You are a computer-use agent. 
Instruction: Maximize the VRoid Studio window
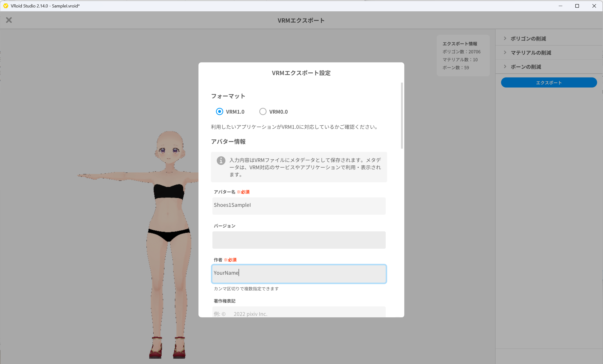pyautogui.click(x=577, y=6)
